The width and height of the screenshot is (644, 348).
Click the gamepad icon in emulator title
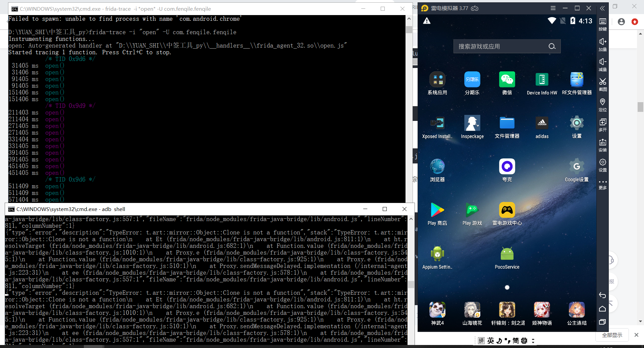coord(475,8)
